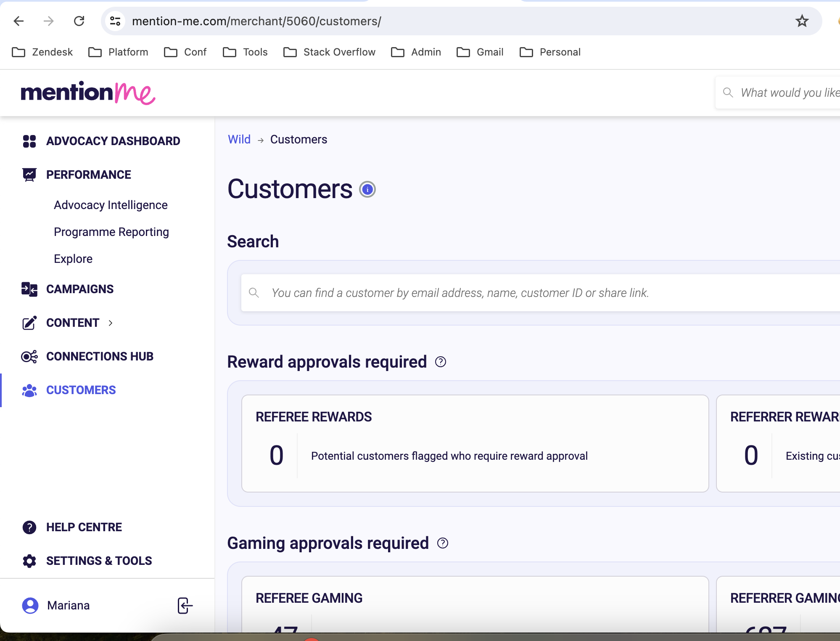Click help icon next to Gaming approvals required
This screenshot has width=840, height=641.
click(443, 543)
